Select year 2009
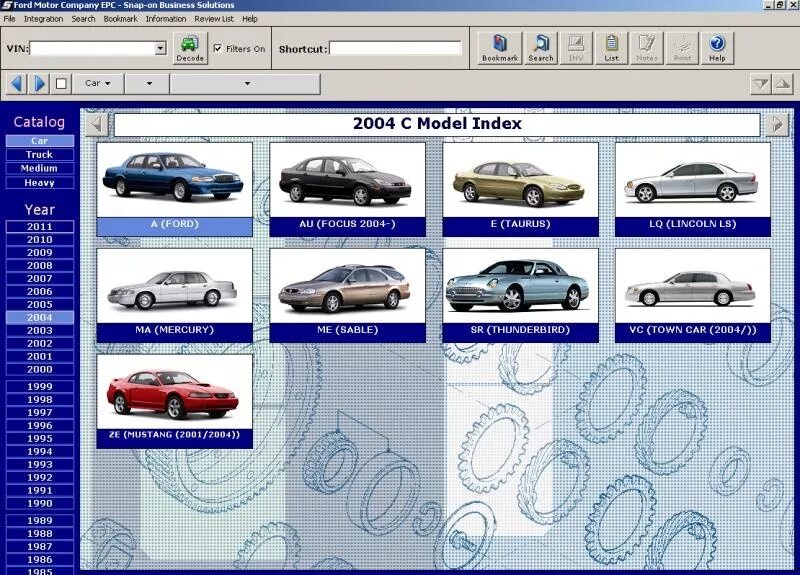Viewport: 800px width, 575px height. [40, 253]
